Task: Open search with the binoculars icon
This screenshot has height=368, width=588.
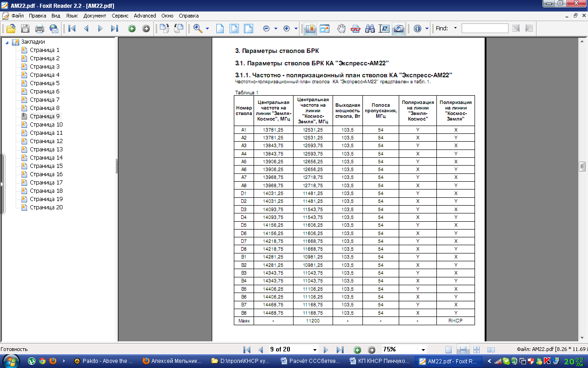Action: tap(370, 29)
